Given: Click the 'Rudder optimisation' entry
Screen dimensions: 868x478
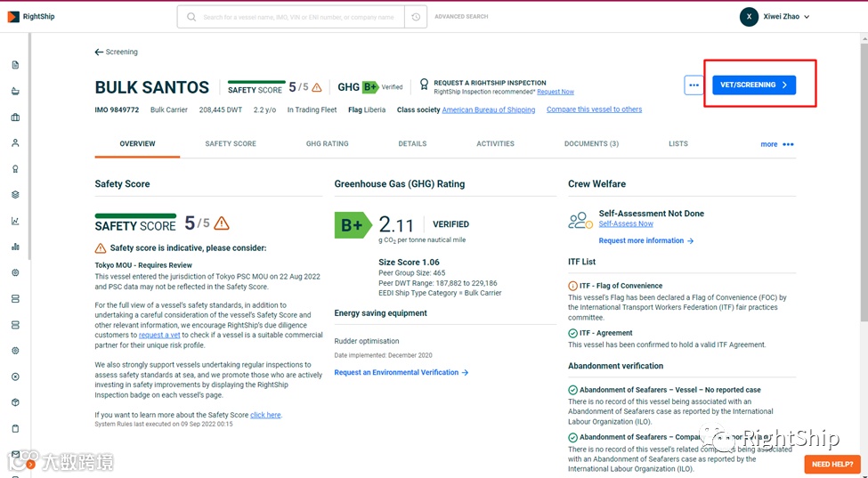Looking at the screenshot, I should click(x=367, y=341).
